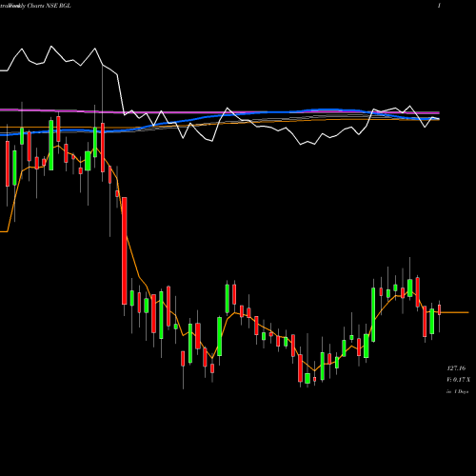This screenshot has height=476, width=476.
Task: Click the 127.16 price value
Action: 456,368
